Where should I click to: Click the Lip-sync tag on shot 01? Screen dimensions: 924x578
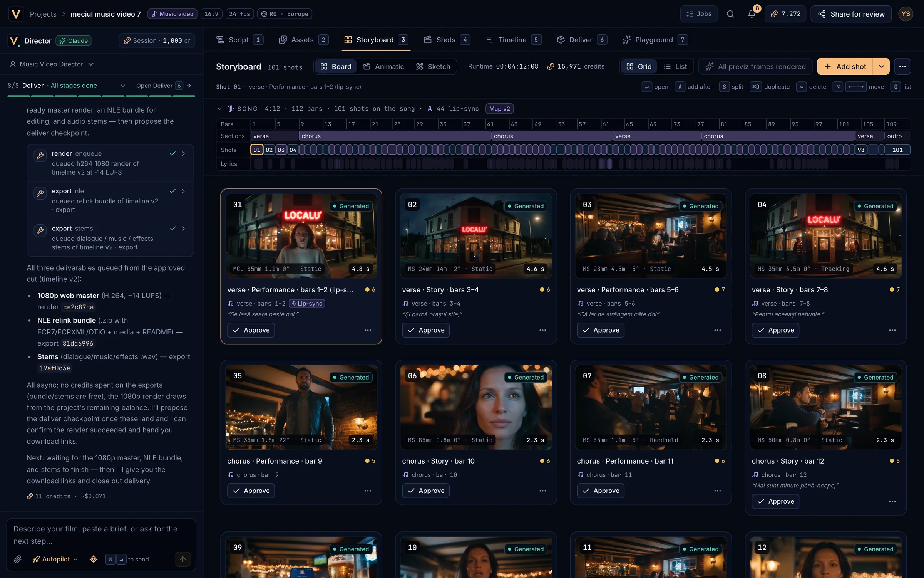click(307, 304)
